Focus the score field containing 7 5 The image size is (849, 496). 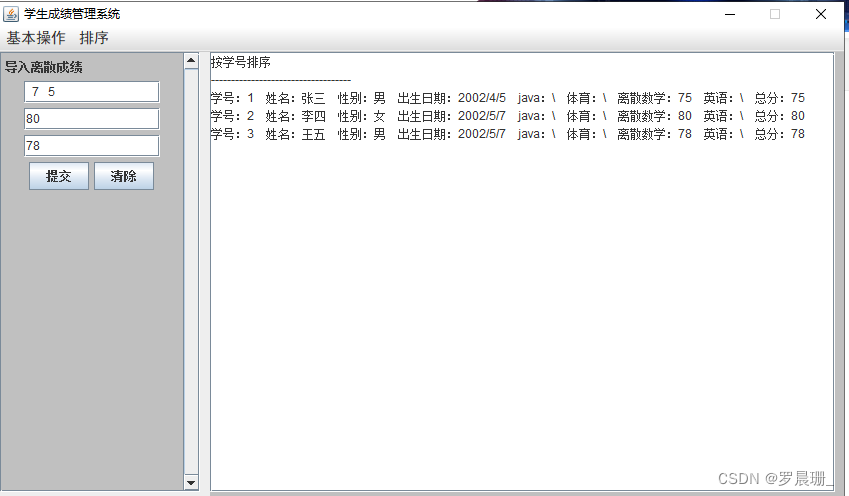pyautogui.click(x=92, y=92)
